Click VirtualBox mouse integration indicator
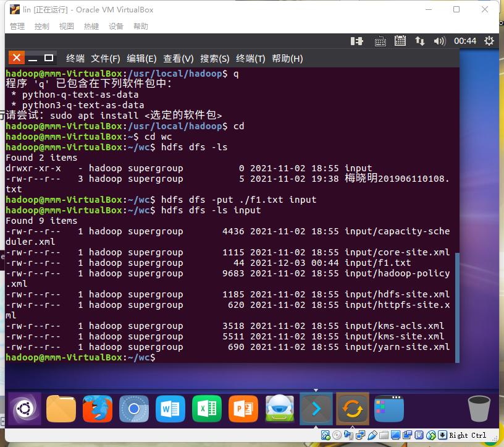The image size is (504, 447). pos(430,435)
